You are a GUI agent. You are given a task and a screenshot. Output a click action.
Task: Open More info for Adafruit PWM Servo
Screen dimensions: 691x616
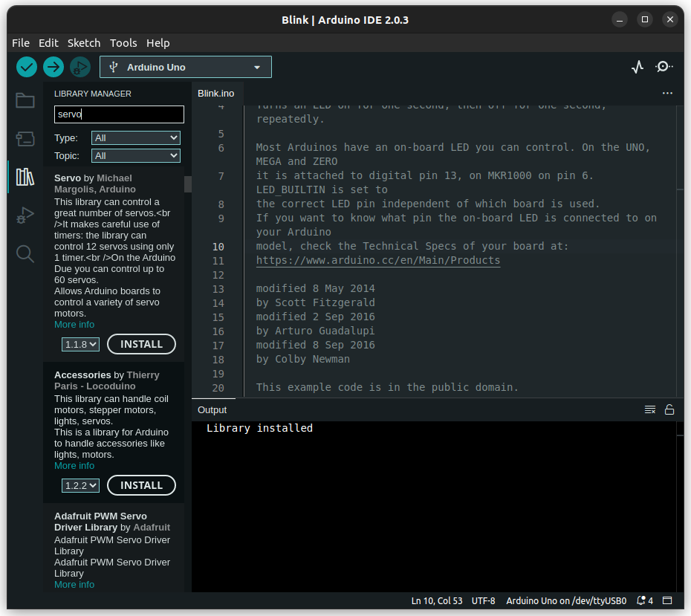[x=74, y=585]
